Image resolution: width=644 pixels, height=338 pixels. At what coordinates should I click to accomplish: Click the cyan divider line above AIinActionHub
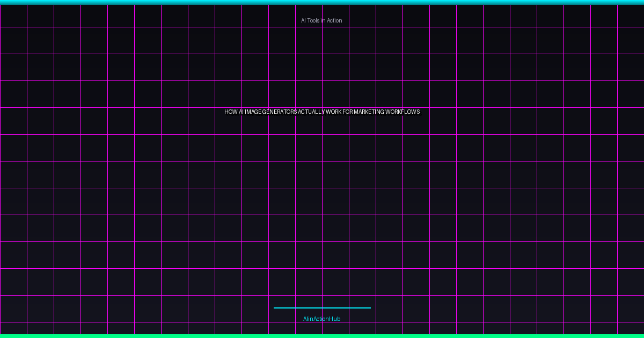pyautogui.click(x=322, y=308)
